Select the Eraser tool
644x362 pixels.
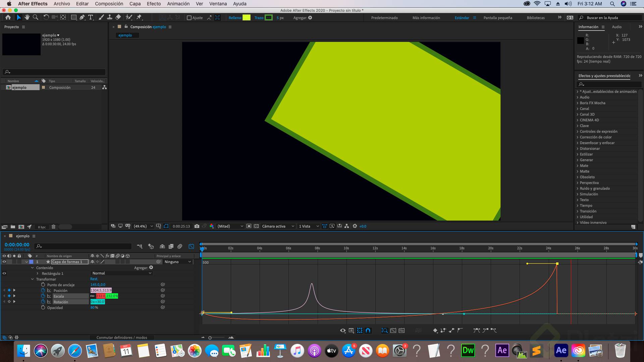click(x=118, y=17)
